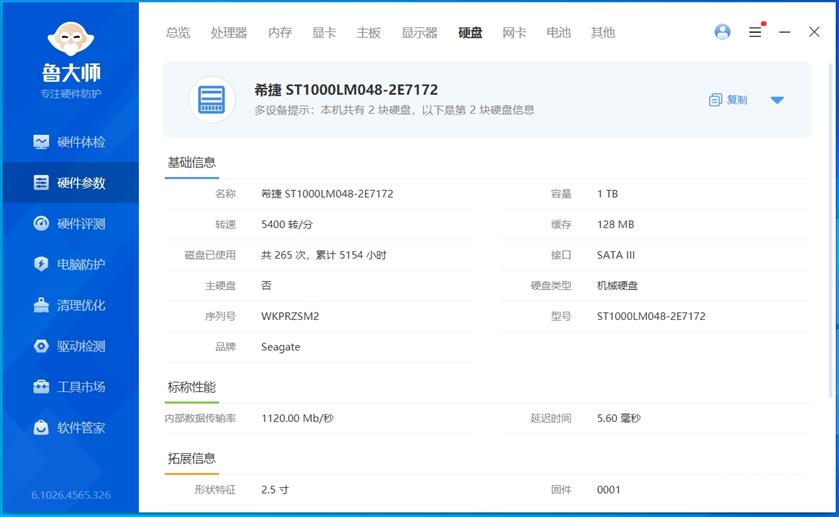This screenshot has height=517, width=839.
Task: Click the 软件管家 software manager icon
Action: click(41, 428)
